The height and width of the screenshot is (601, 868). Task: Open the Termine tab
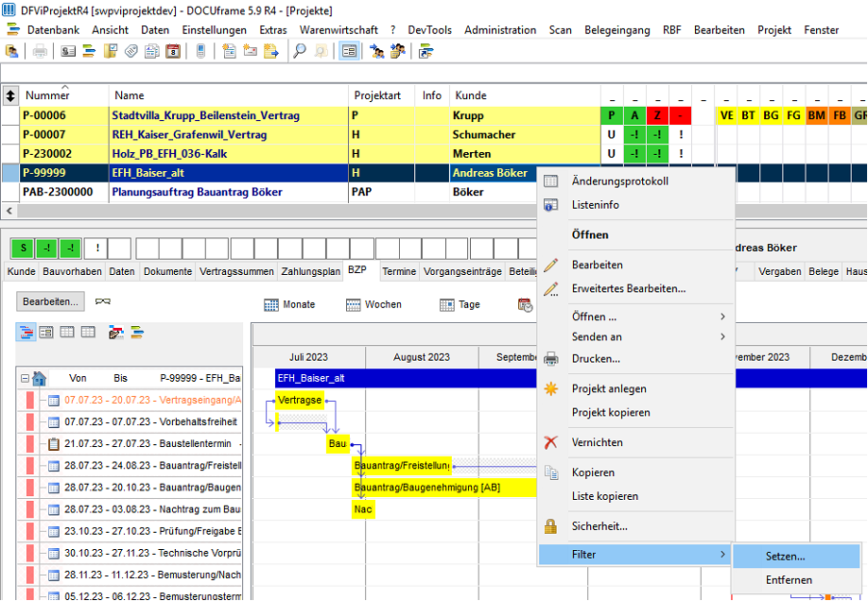tap(399, 272)
